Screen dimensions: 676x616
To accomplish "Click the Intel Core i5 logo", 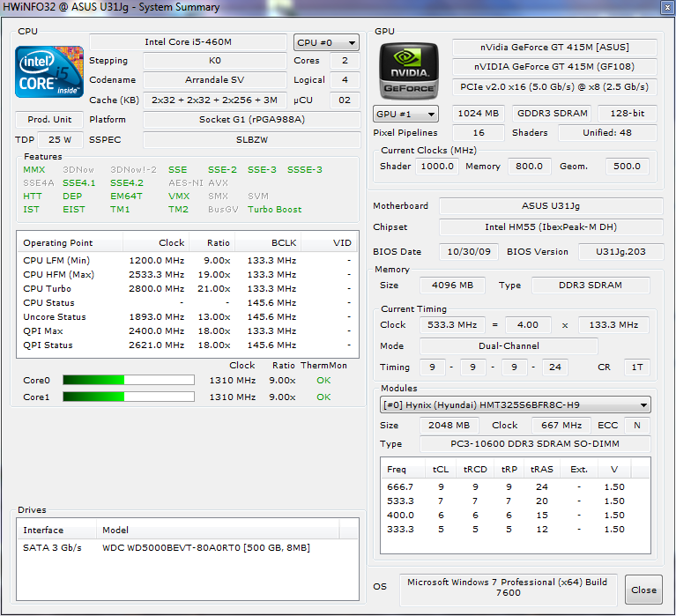I will click(49, 71).
